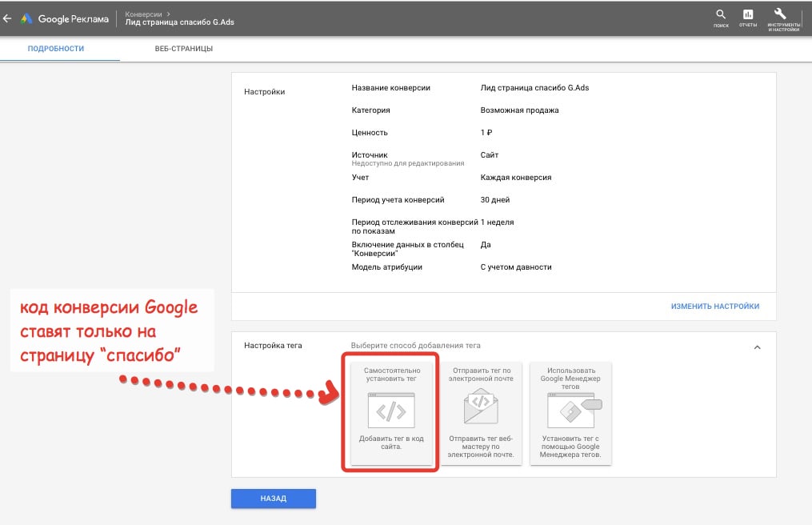This screenshot has width=812, height=525.
Task: Click Изменить настройки link
Action: (x=715, y=307)
